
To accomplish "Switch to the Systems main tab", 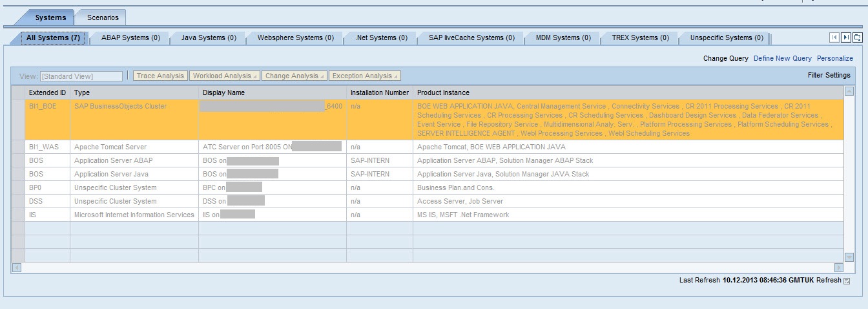I will tap(50, 17).
